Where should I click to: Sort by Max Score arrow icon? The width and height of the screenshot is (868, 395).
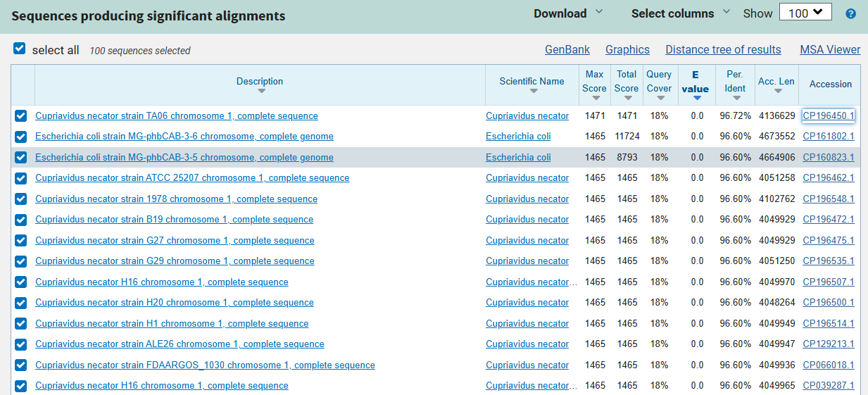pos(595,98)
